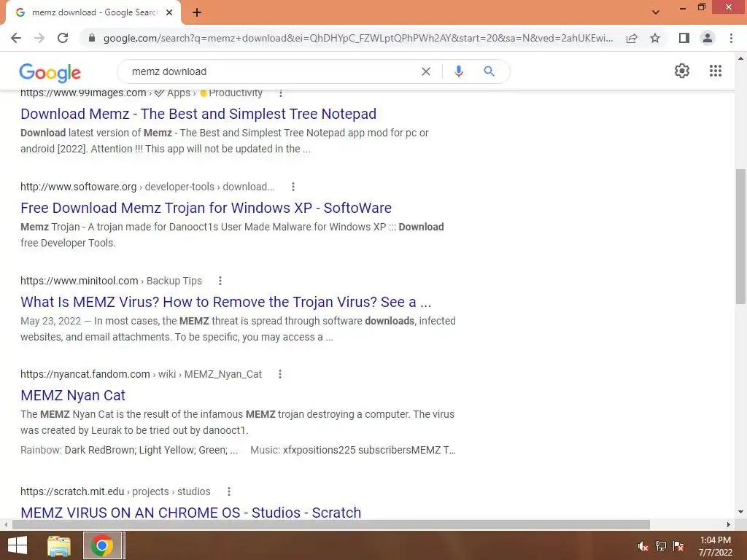The width and height of the screenshot is (747, 560).
Task: Submit search with the magnifier icon
Action: click(489, 71)
